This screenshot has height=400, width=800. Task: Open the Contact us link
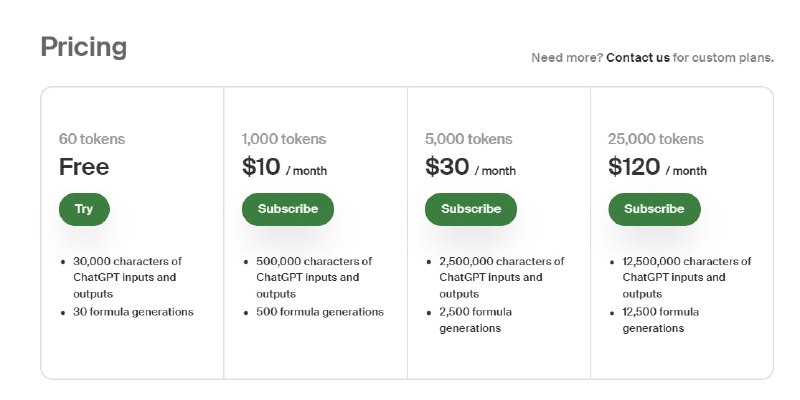[637, 58]
